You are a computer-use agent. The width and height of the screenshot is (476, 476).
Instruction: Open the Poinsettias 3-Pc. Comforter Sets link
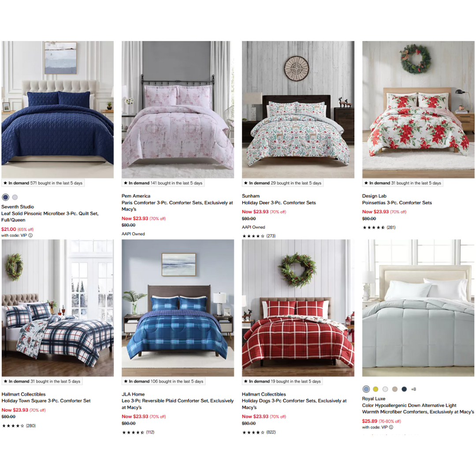point(397,202)
